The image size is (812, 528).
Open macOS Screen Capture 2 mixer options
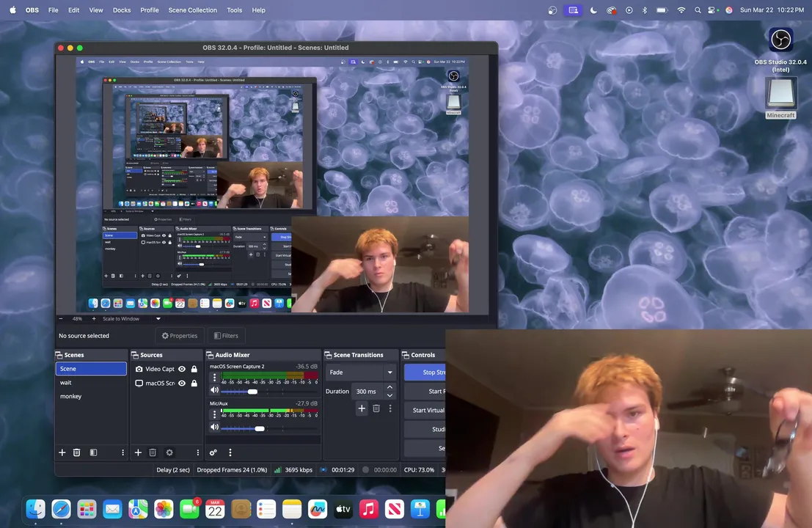point(214,378)
